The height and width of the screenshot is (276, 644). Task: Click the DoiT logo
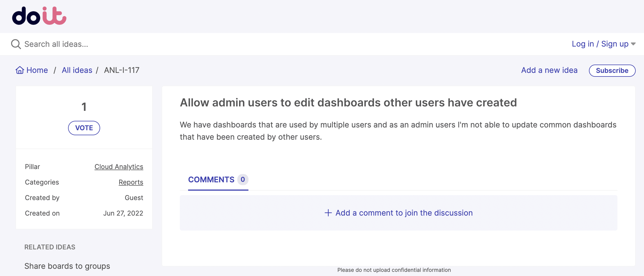(39, 16)
